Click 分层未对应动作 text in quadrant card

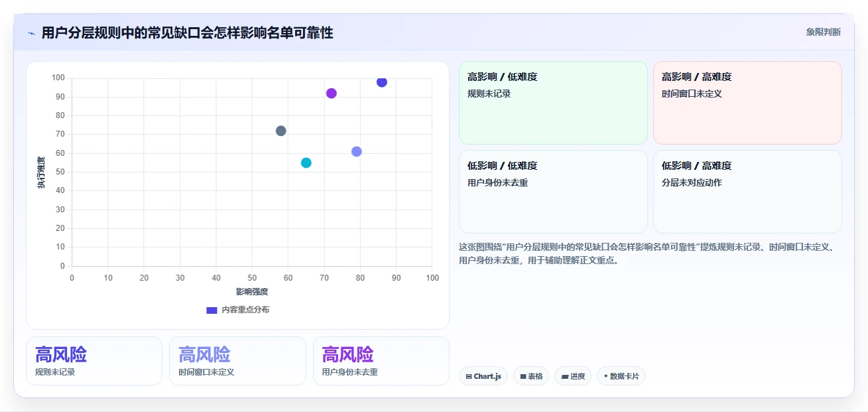pyautogui.click(x=692, y=182)
